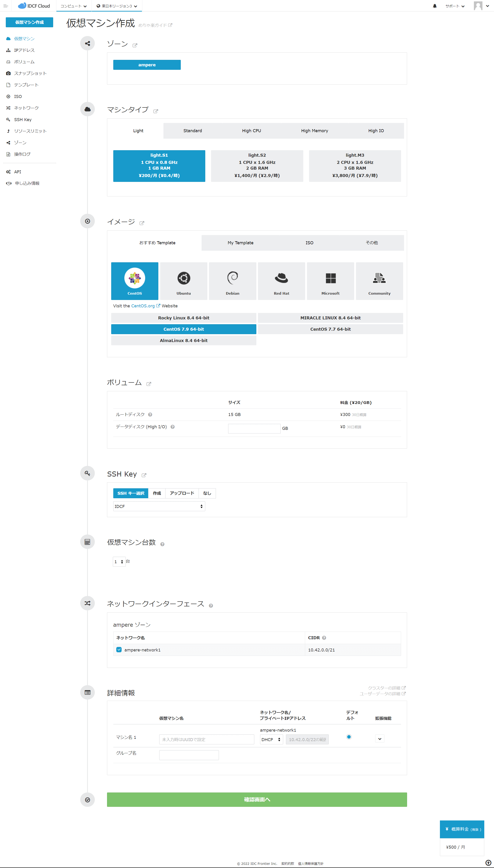This screenshot has width=494, height=868.
Task: Open the CentOS.org website link
Action: point(143,306)
